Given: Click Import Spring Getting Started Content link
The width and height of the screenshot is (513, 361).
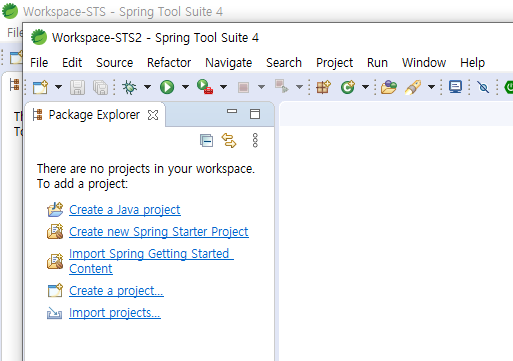Looking at the screenshot, I should [x=151, y=261].
